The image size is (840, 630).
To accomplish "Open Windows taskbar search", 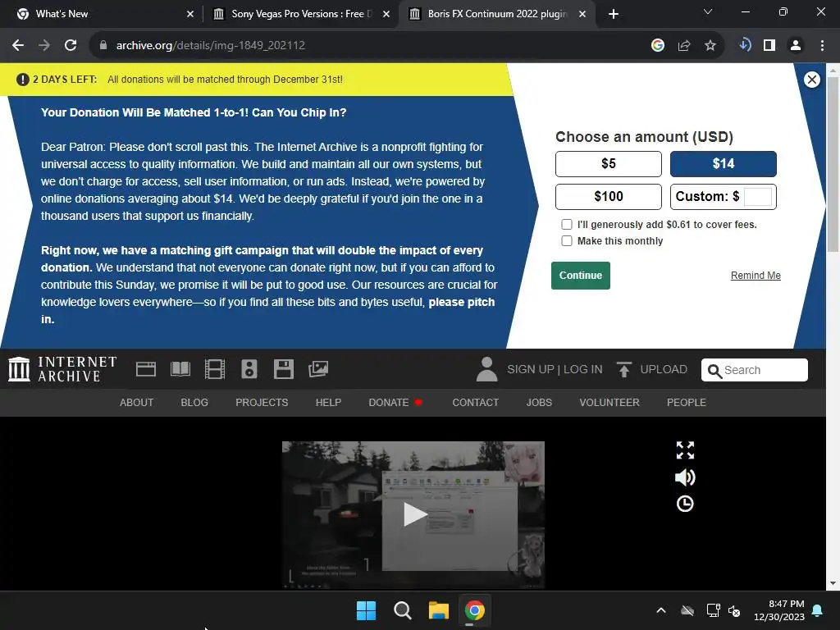I will click(x=402, y=610).
